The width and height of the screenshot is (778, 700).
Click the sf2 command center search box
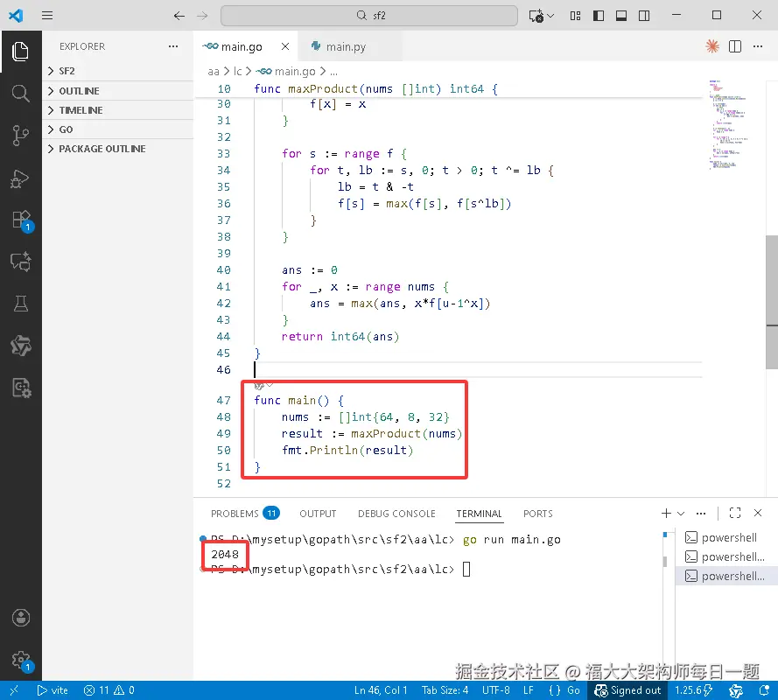[x=369, y=16]
